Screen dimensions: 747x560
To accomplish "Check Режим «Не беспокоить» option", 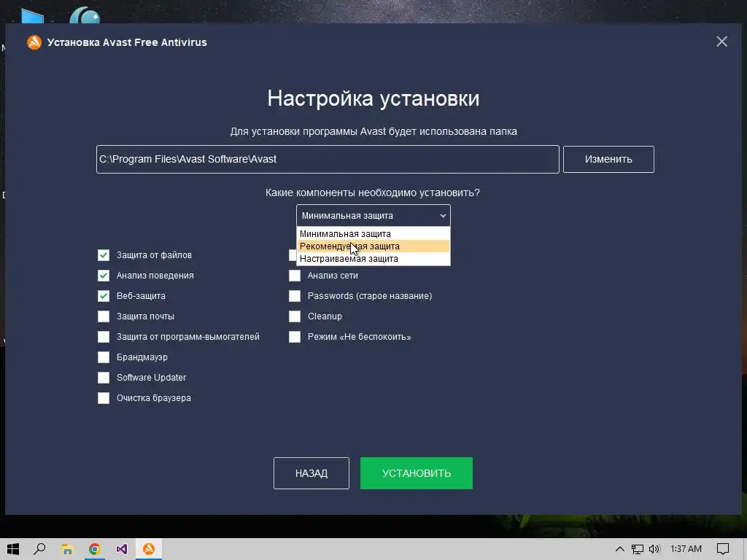I will pos(295,337).
